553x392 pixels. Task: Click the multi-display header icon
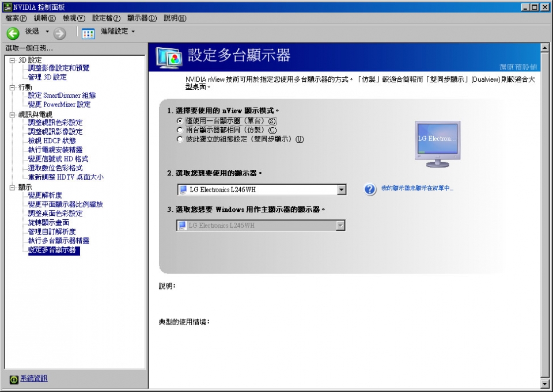click(x=169, y=58)
